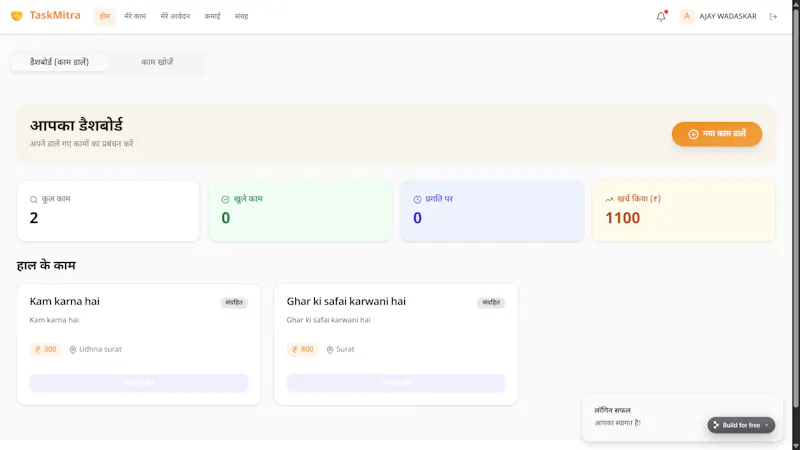
Task: Open मेरे आवेदन menu item
Action: 175,16
